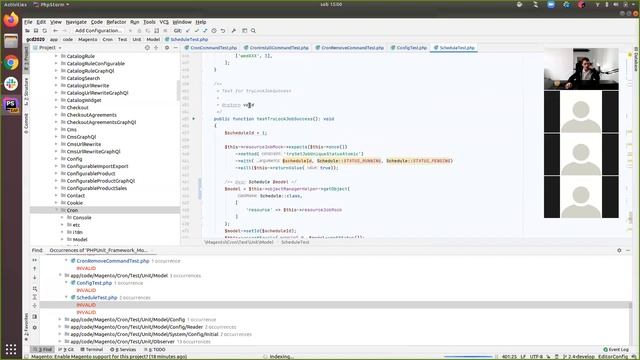The height and width of the screenshot is (360, 640).
Task: Open the VCS menu
Action: coord(164,22)
